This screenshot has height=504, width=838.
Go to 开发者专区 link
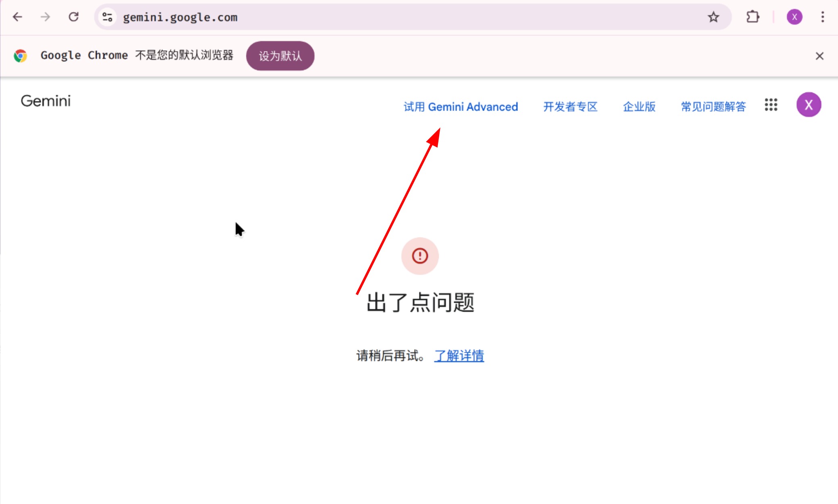point(570,107)
